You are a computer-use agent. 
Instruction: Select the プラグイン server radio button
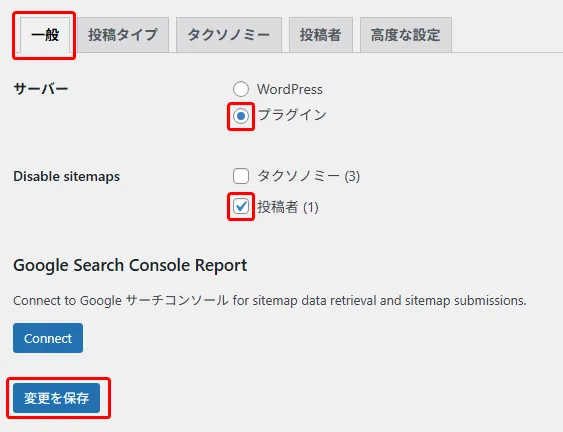(x=241, y=116)
